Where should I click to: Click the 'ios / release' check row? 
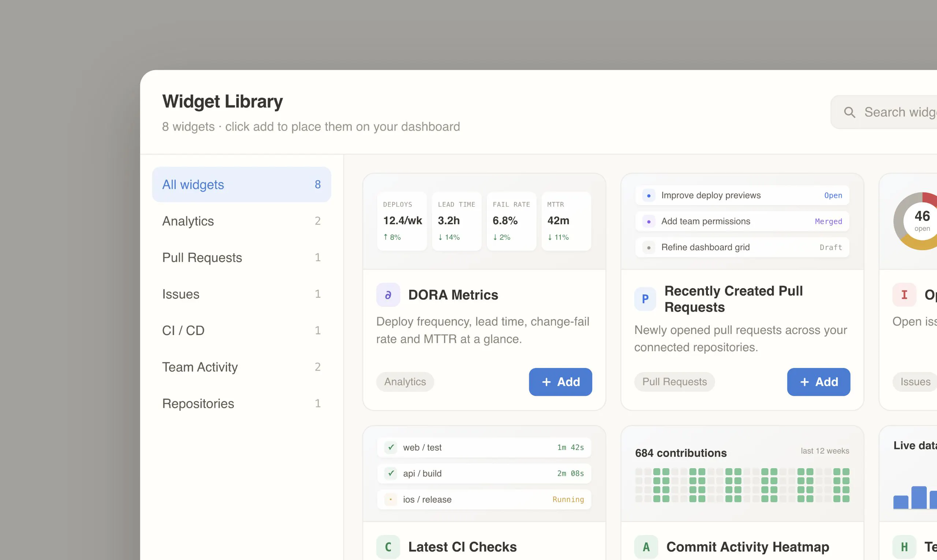coord(484,500)
